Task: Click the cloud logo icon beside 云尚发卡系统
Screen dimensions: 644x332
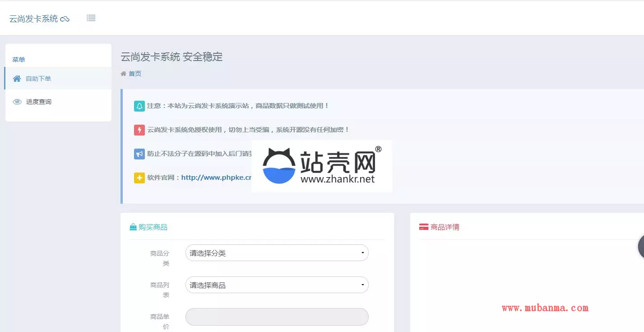Action: (65, 19)
